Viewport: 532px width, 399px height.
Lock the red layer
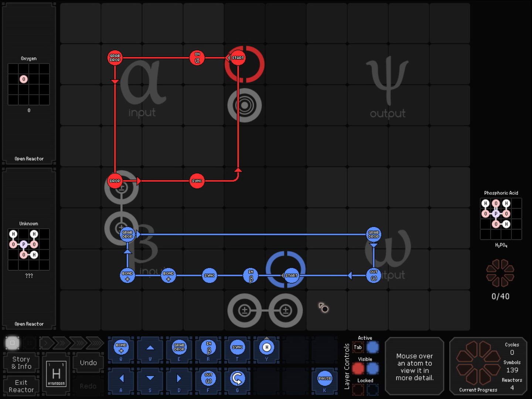(358, 389)
